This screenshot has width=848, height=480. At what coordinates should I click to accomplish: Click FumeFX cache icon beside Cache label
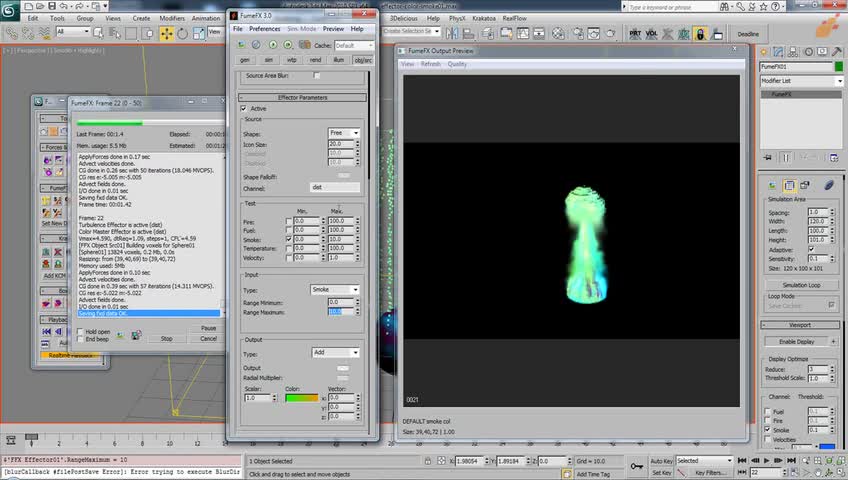tap(304, 45)
